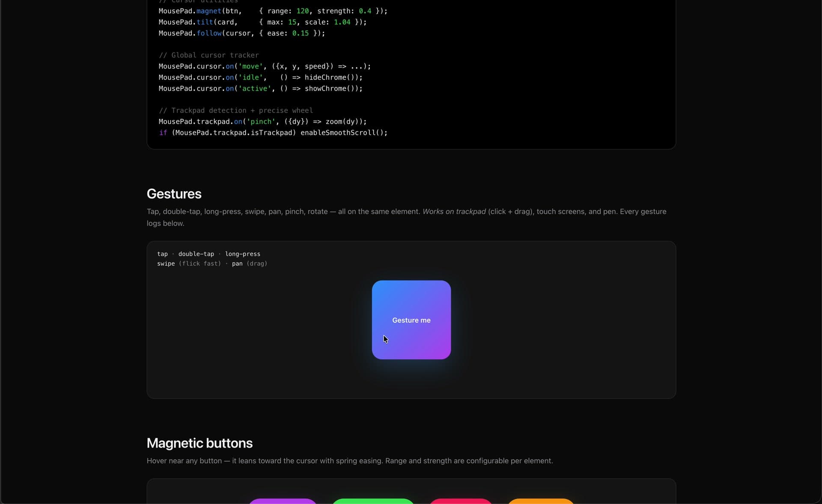Click the MousePad.tilt code line
This screenshot has height=504, width=822.
tap(262, 22)
